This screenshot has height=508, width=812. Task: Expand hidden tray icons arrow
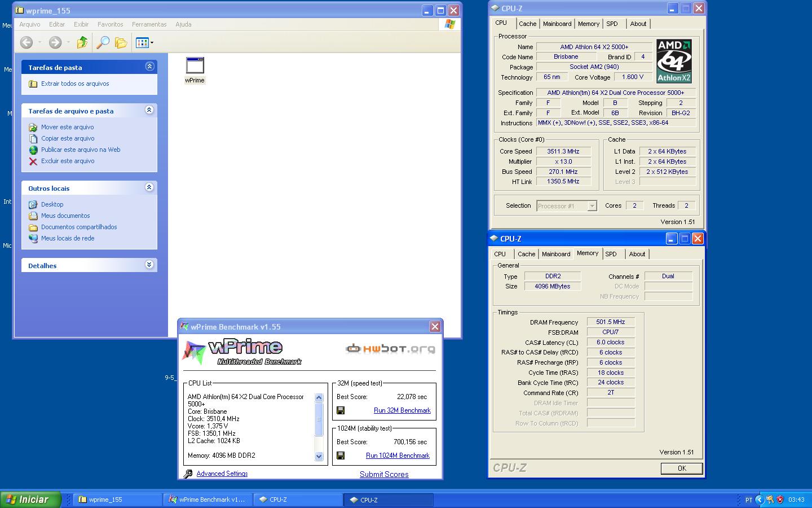(759, 500)
